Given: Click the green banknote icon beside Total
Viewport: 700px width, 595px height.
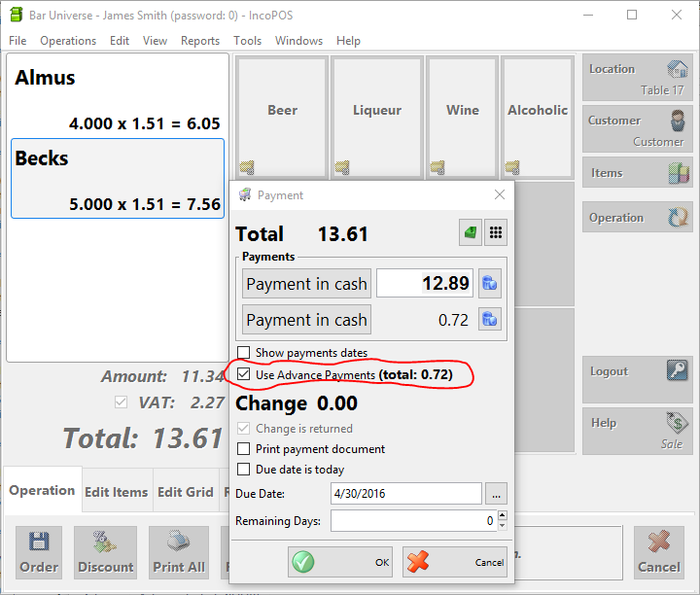Looking at the screenshot, I should point(471,232).
